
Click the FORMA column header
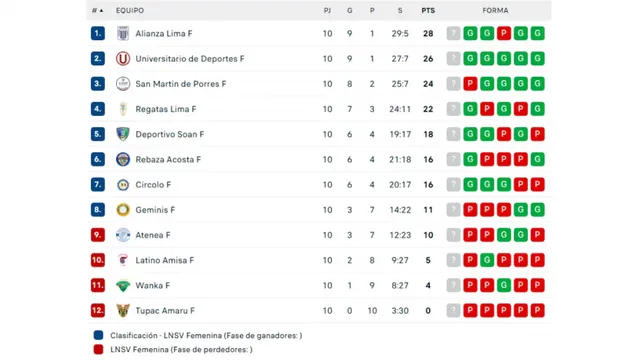tap(495, 11)
